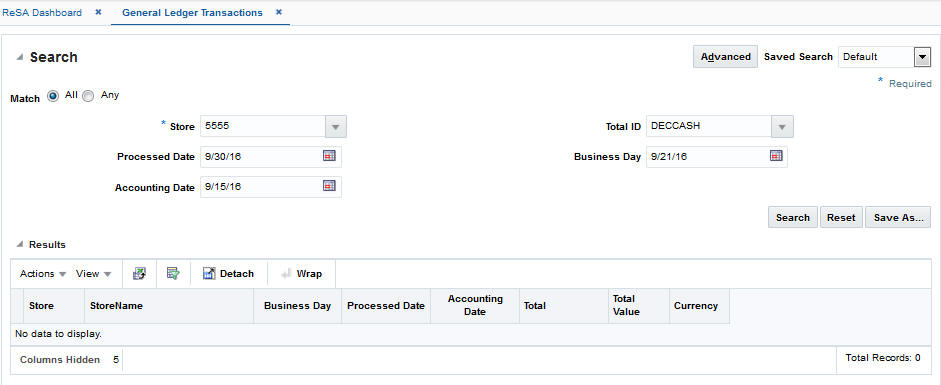This screenshot has width=941, height=385.
Task: Click Accounting Date column header
Action: [475, 306]
